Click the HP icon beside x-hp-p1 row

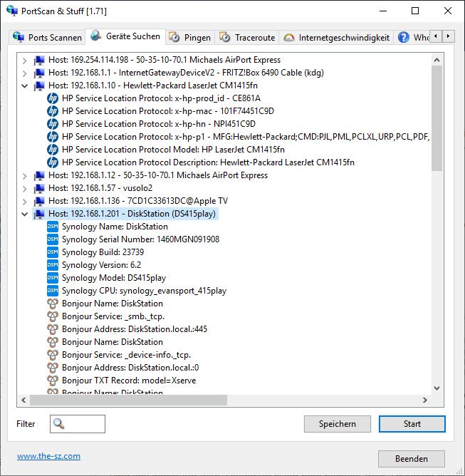pos(53,137)
